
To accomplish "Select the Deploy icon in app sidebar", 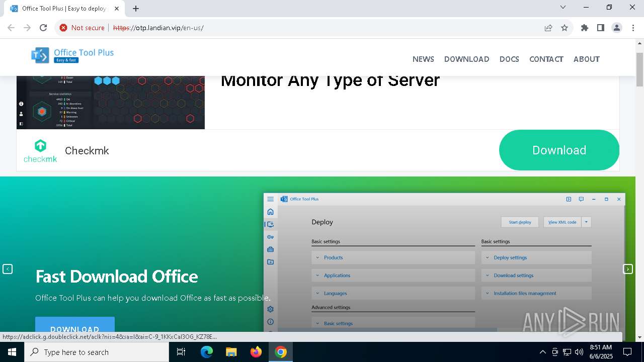I will pos(270,225).
